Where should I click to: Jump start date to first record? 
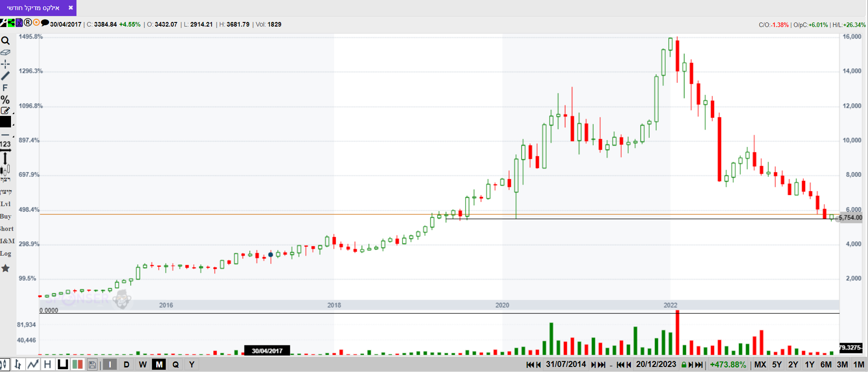[530, 365]
